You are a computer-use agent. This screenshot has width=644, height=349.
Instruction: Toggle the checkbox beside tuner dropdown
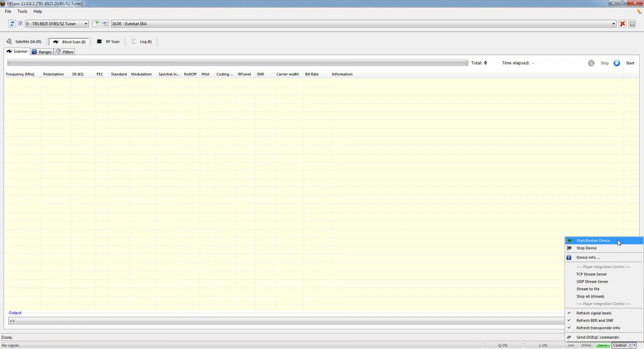tap(20, 24)
